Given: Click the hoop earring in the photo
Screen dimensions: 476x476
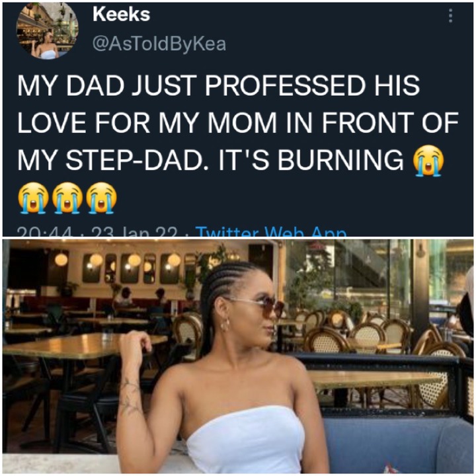Looking at the screenshot, I should tap(225, 325).
